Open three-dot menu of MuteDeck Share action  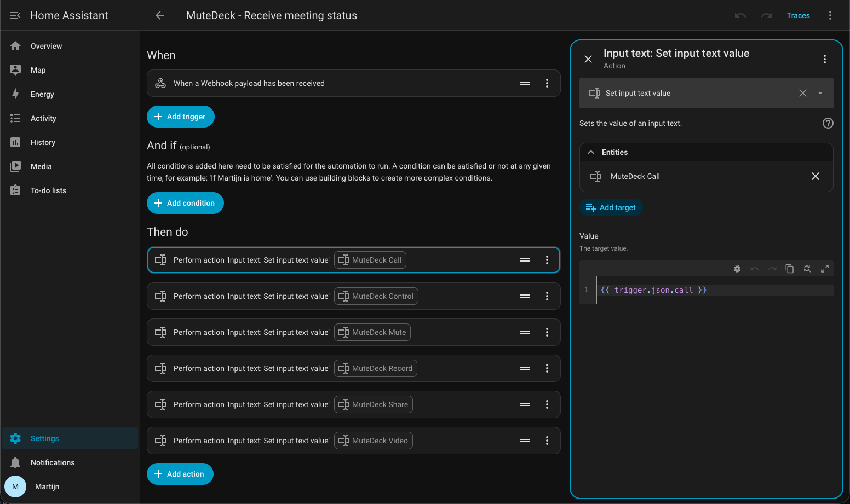point(547,404)
